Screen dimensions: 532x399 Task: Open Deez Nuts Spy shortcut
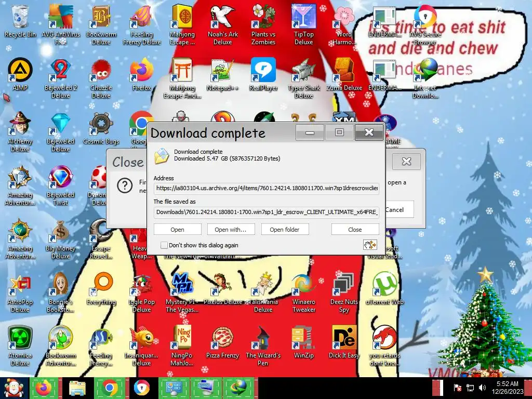[344, 292]
